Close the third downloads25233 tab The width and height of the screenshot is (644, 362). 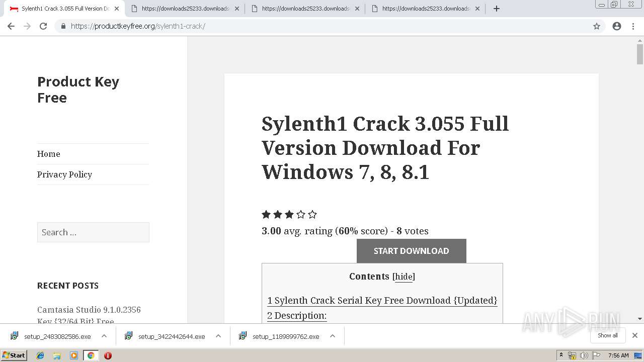(357, 9)
